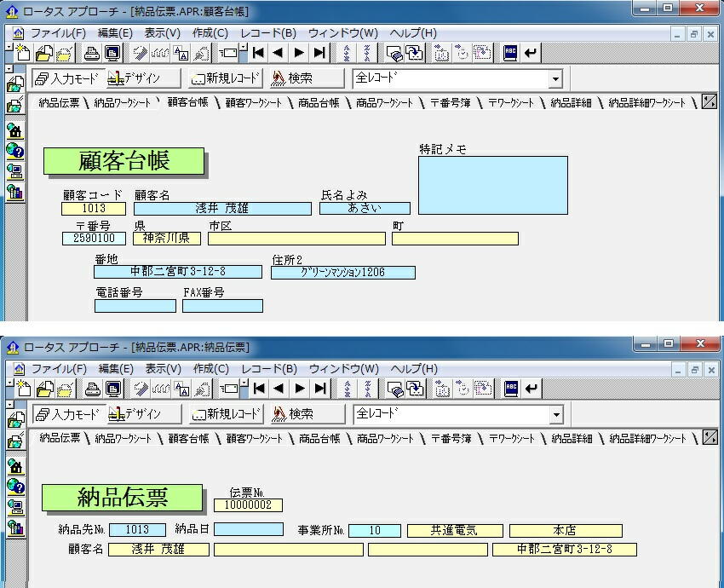Open 作成(C) menu in top window
The image size is (724, 588).
(x=210, y=33)
